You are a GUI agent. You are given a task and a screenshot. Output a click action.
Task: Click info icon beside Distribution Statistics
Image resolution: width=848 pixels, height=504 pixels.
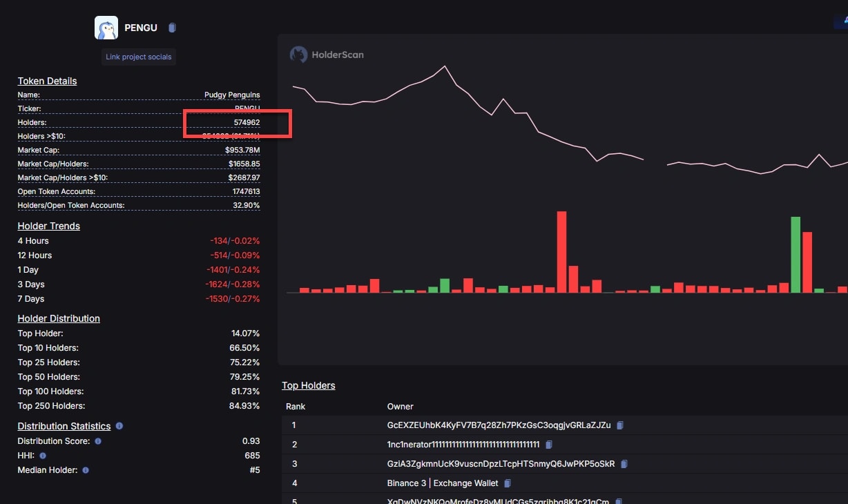click(x=119, y=426)
